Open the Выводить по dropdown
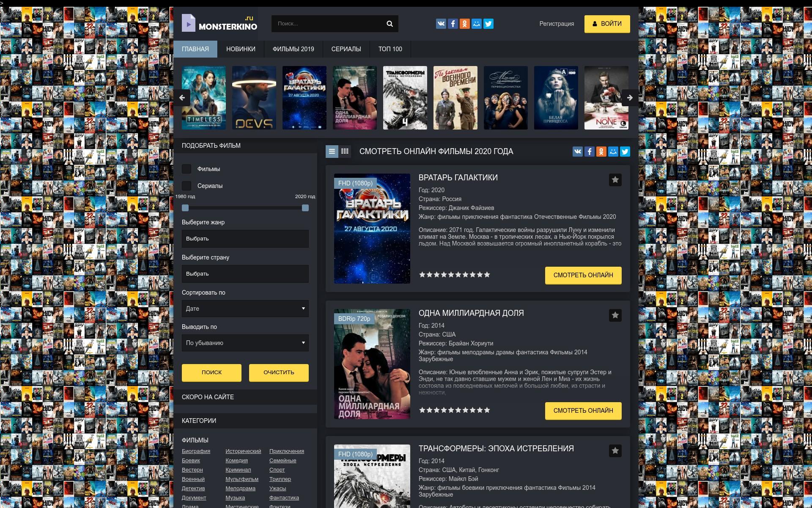Screen dimensions: 812x508 click(x=245, y=343)
